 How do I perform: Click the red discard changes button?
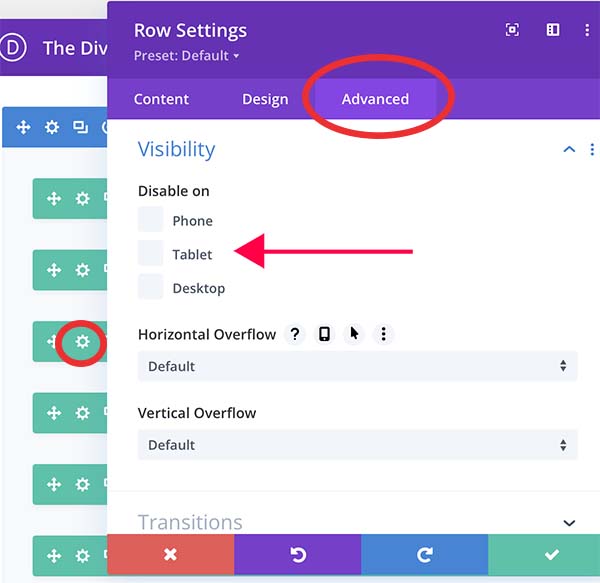[x=170, y=554]
